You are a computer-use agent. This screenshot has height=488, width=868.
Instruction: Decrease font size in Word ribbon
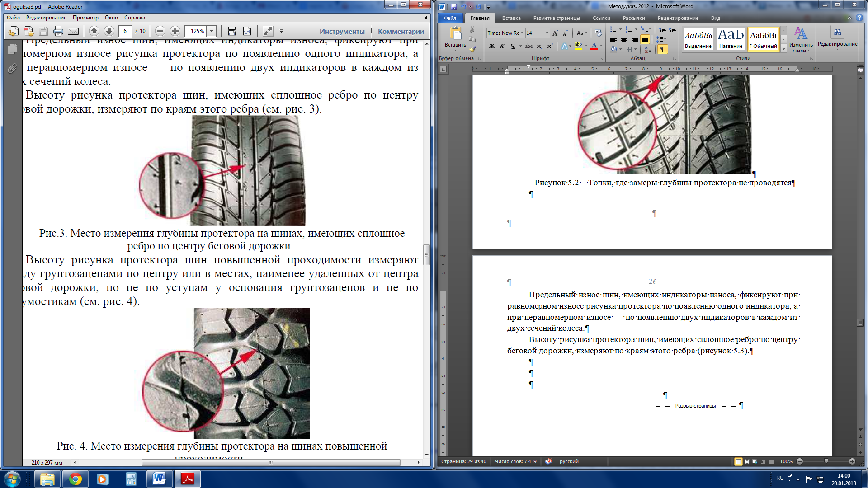tap(565, 33)
